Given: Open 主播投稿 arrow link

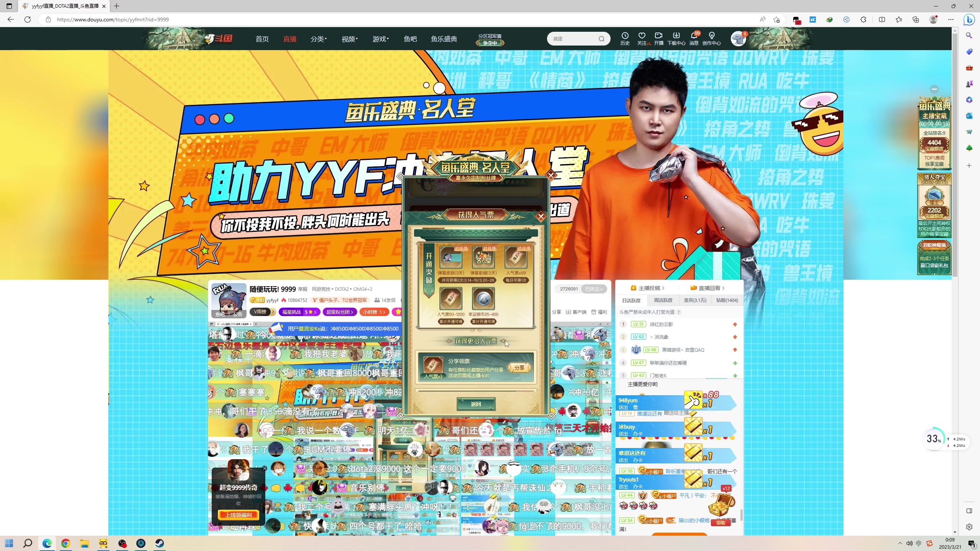Looking at the screenshot, I should pos(648,288).
